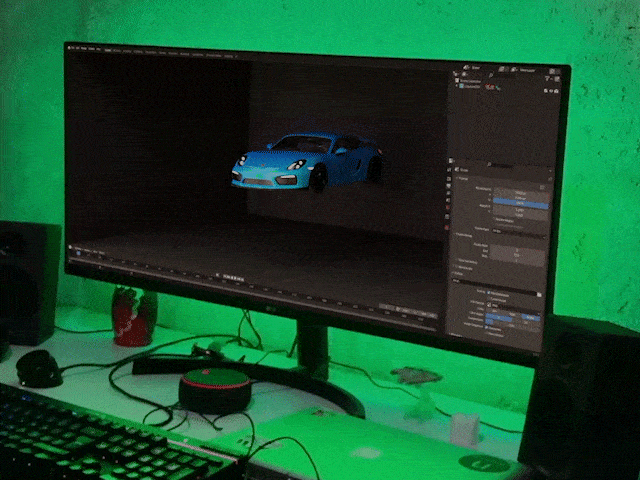
Task: Expand the Time Stretching panel
Action: pyautogui.click(x=467, y=261)
